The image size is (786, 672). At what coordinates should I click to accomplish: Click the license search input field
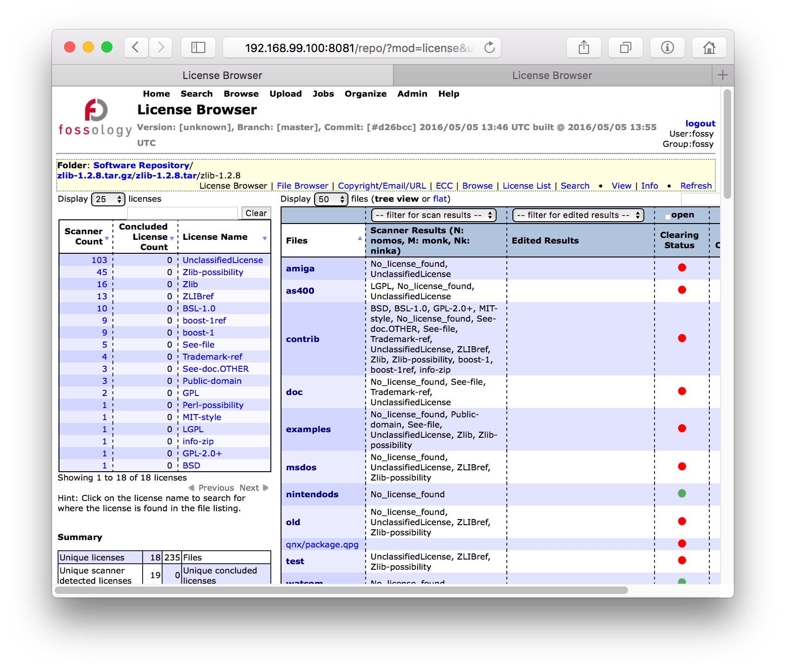pos(183,213)
